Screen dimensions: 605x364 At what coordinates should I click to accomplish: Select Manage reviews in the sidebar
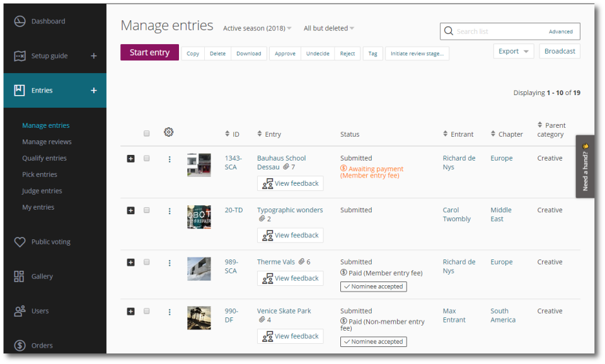pos(47,142)
